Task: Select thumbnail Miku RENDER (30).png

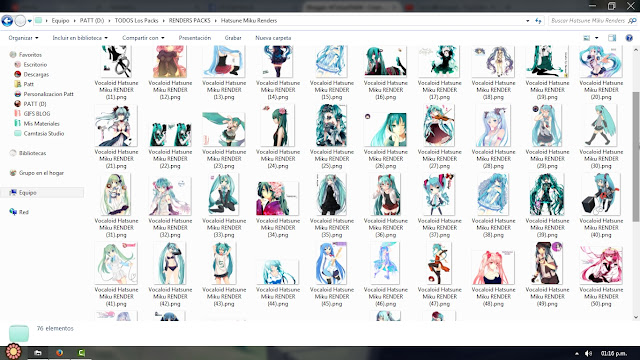Action: [x=601, y=126]
